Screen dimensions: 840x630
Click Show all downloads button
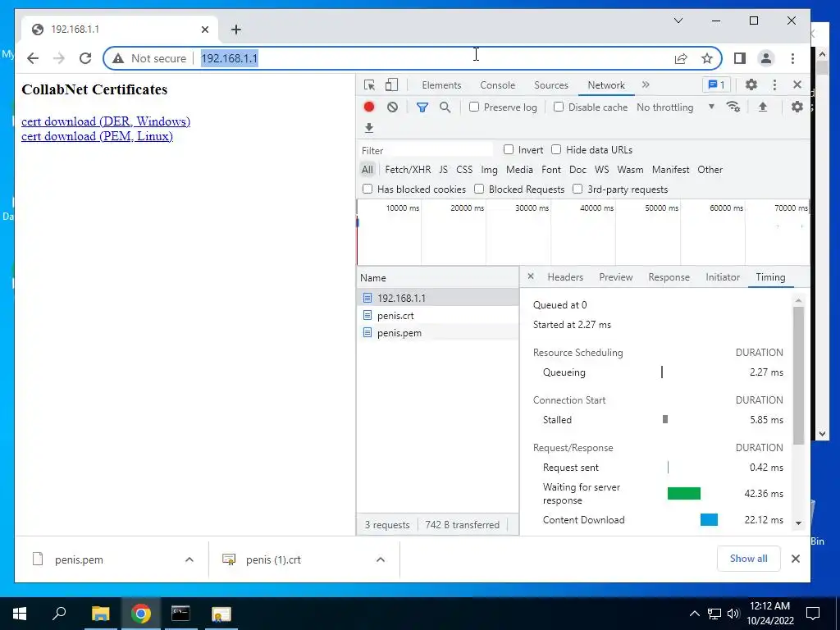(748, 559)
